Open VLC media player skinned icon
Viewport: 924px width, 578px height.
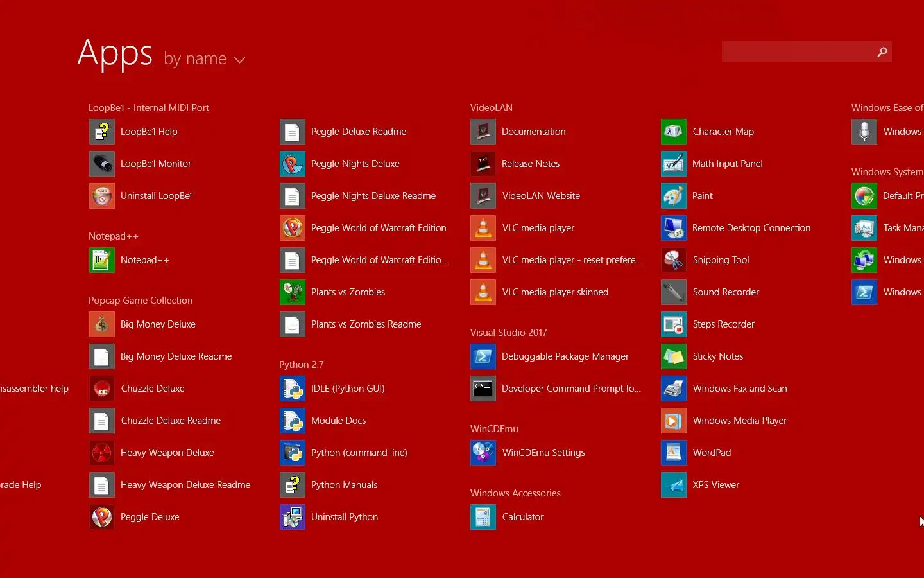pyautogui.click(x=483, y=292)
